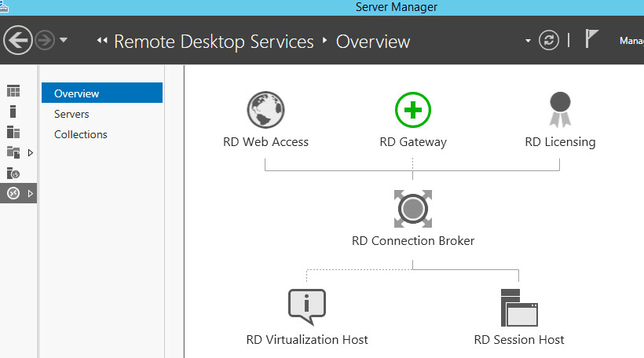
Task: Open the navigation history dropdown arrow
Action: point(64,40)
